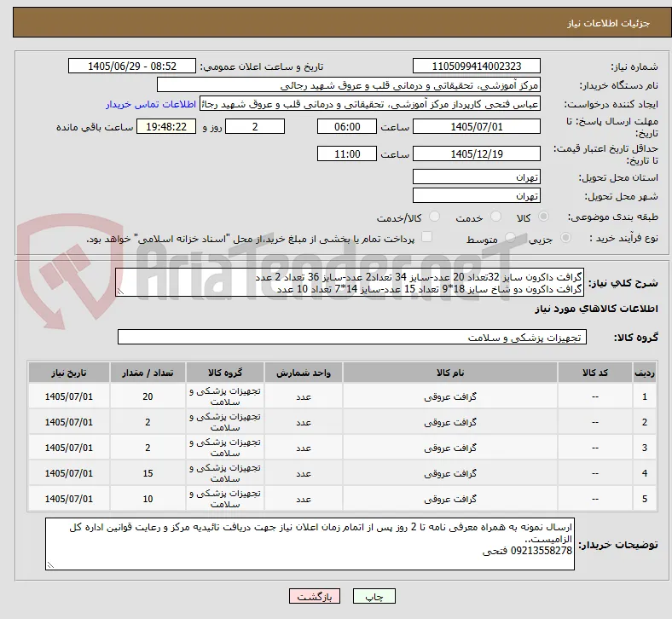
Task: Click quantity 10 in row 5
Action: 148,499
